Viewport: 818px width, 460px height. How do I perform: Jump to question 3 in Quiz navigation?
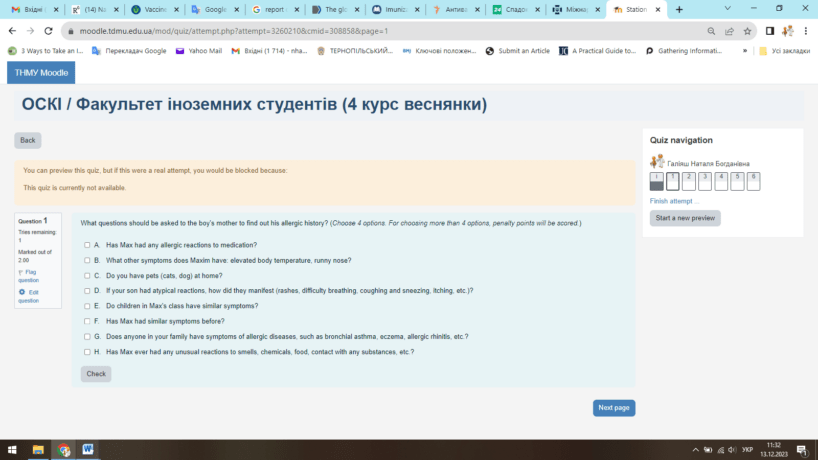tap(688, 181)
